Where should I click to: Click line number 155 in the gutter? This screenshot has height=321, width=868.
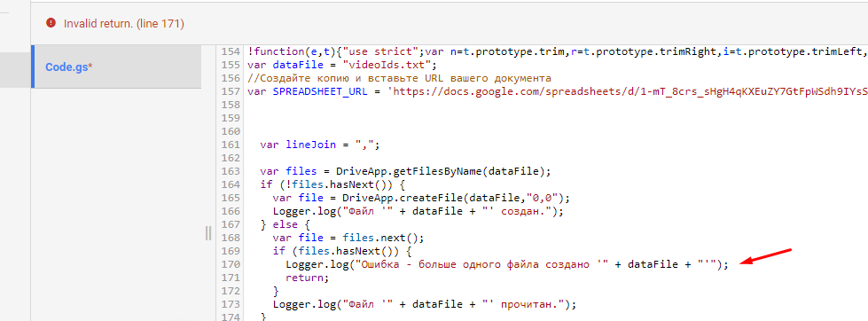tap(230, 65)
